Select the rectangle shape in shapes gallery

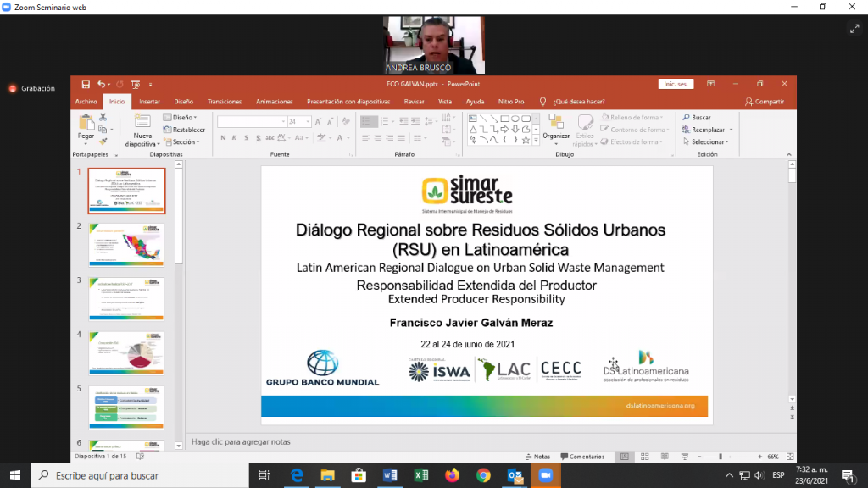pyautogui.click(x=505, y=119)
